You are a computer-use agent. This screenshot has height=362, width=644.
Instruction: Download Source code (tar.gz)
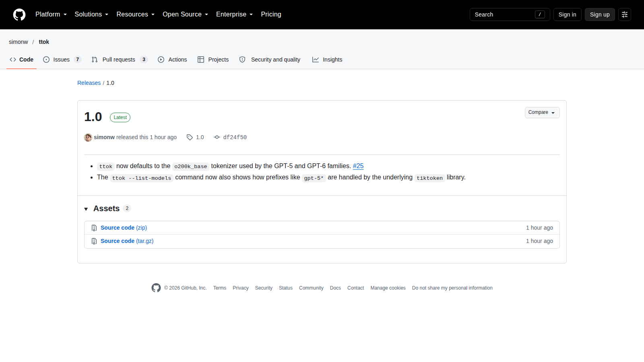pos(127,241)
